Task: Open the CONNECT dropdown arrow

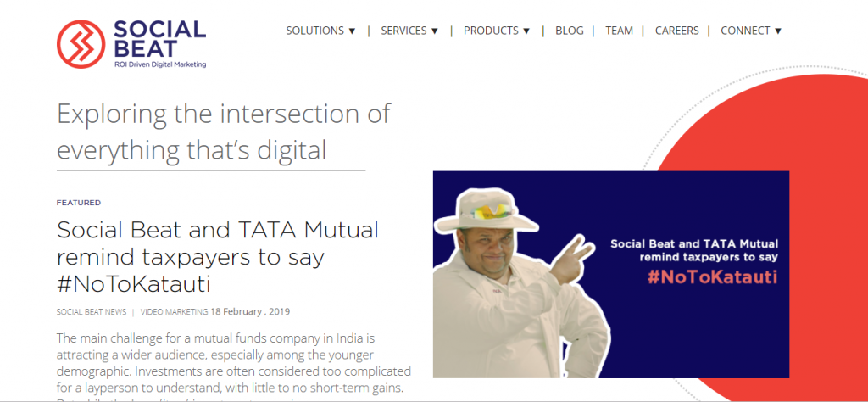Action: (778, 31)
